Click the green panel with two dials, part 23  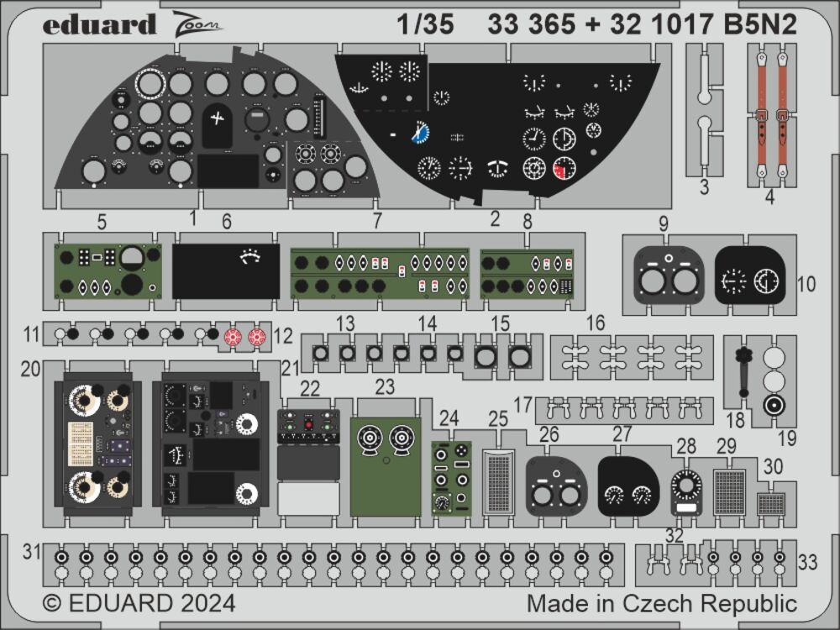coord(386,466)
